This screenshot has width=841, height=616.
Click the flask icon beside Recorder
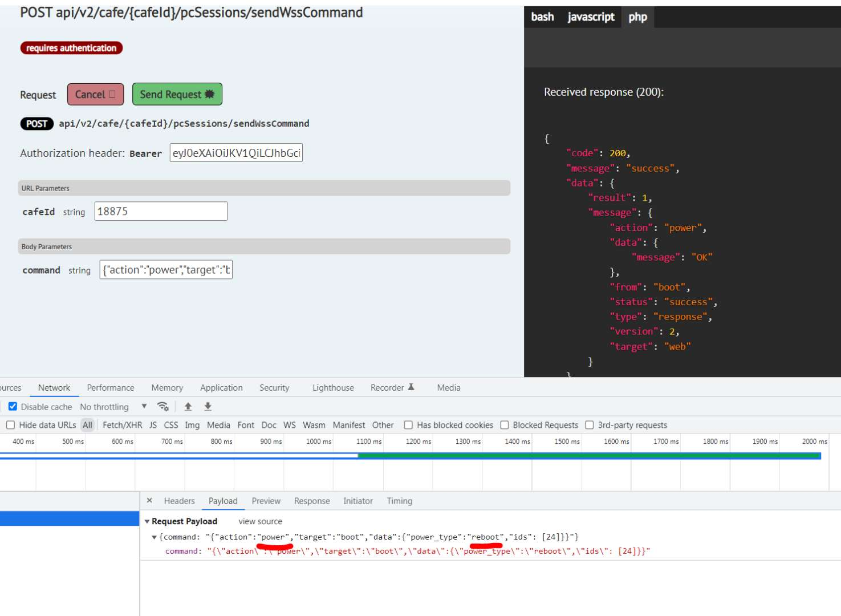411,387
